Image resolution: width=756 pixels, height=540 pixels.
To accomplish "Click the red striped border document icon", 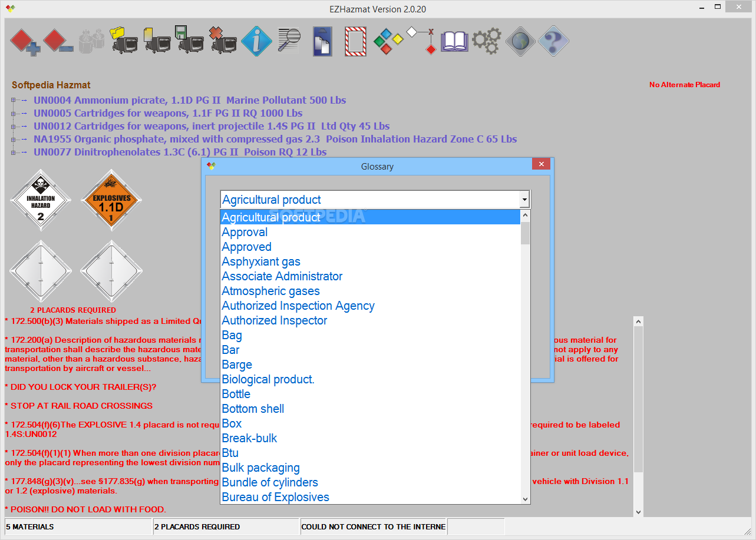I will pos(355,41).
